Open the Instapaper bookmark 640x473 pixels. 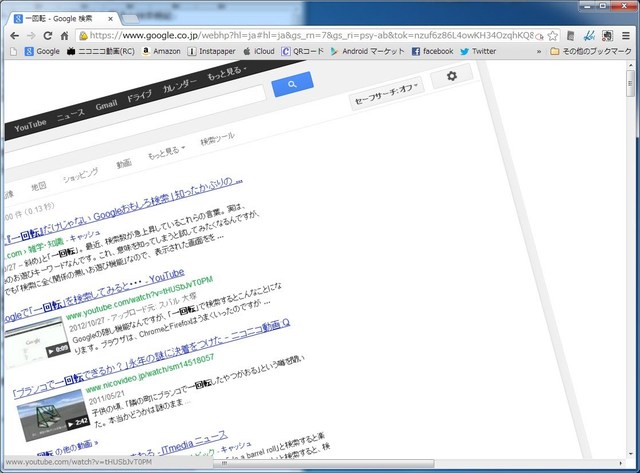click(218, 51)
